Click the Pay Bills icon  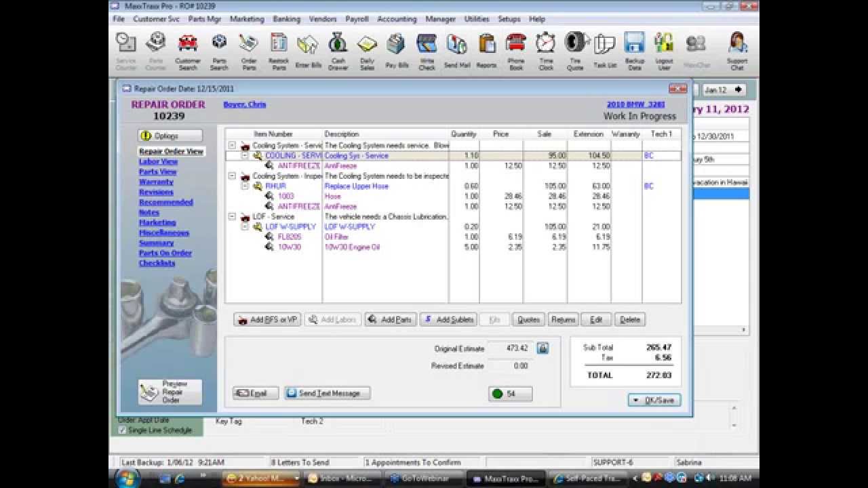pyautogui.click(x=397, y=51)
